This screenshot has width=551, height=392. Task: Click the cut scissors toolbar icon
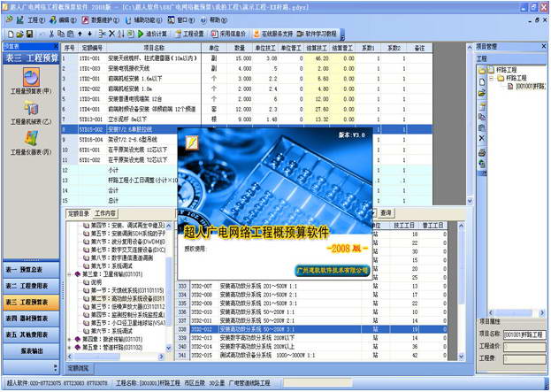(51, 35)
